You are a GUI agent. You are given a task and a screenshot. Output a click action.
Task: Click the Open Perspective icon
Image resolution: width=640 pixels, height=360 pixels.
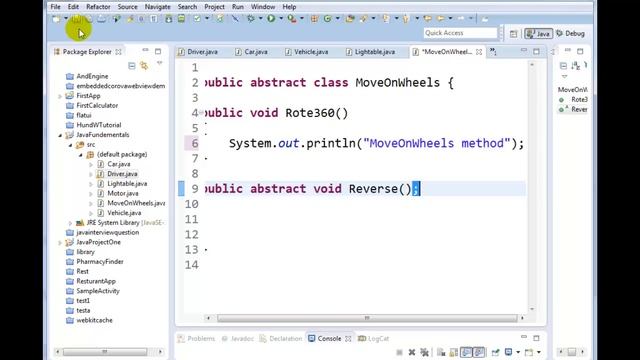point(513,34)
